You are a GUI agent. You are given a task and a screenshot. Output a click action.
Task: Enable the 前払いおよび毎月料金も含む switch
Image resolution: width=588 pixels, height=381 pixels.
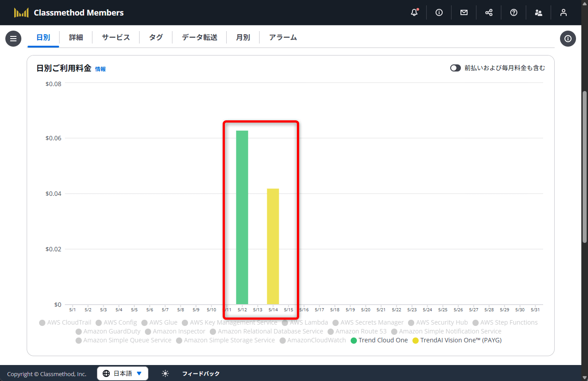click(x=456, y=68)
